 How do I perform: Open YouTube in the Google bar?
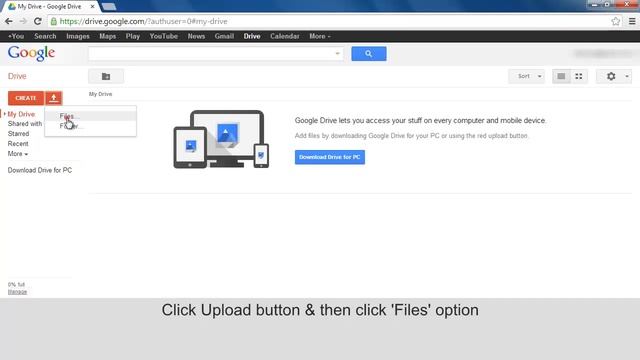(163, 36)
